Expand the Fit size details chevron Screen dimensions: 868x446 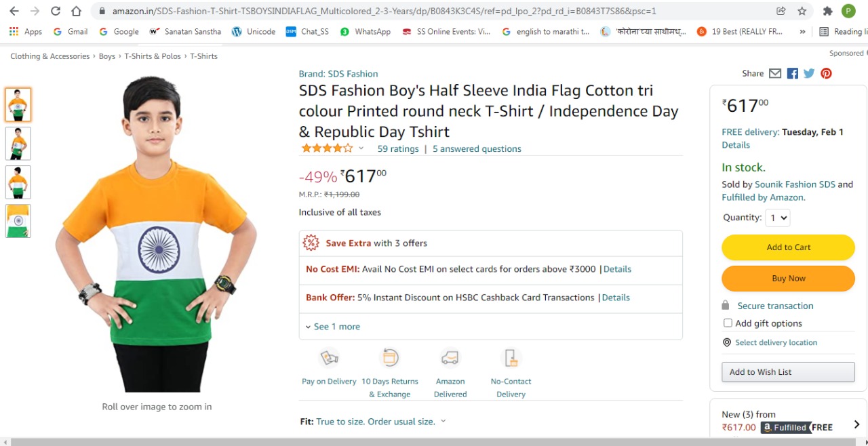443,421
